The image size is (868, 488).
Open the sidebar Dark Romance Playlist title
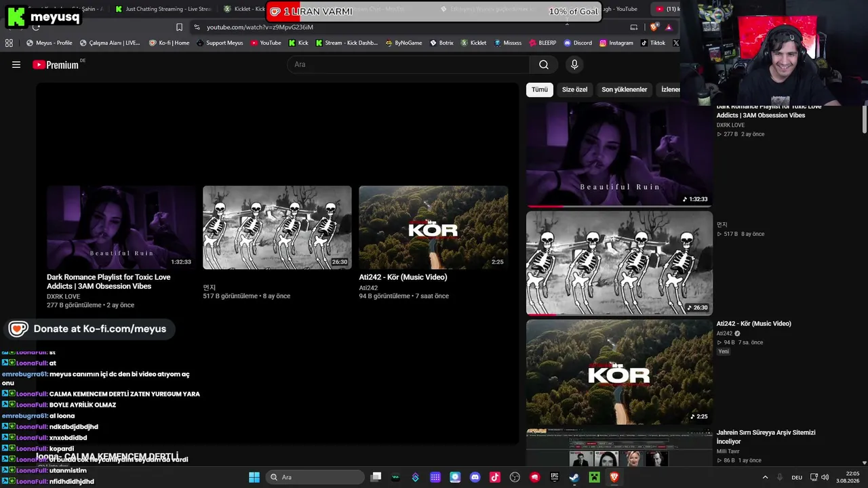point(769,111)
